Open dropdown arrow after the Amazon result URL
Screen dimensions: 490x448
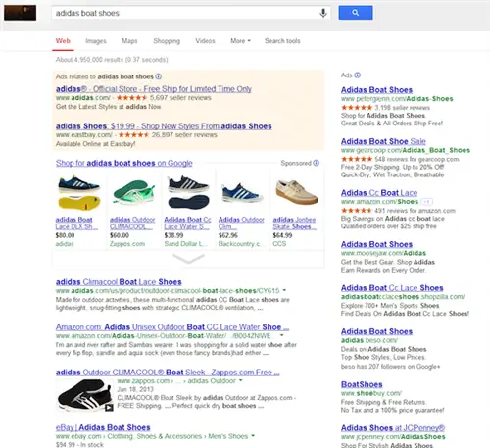point(281,335)
